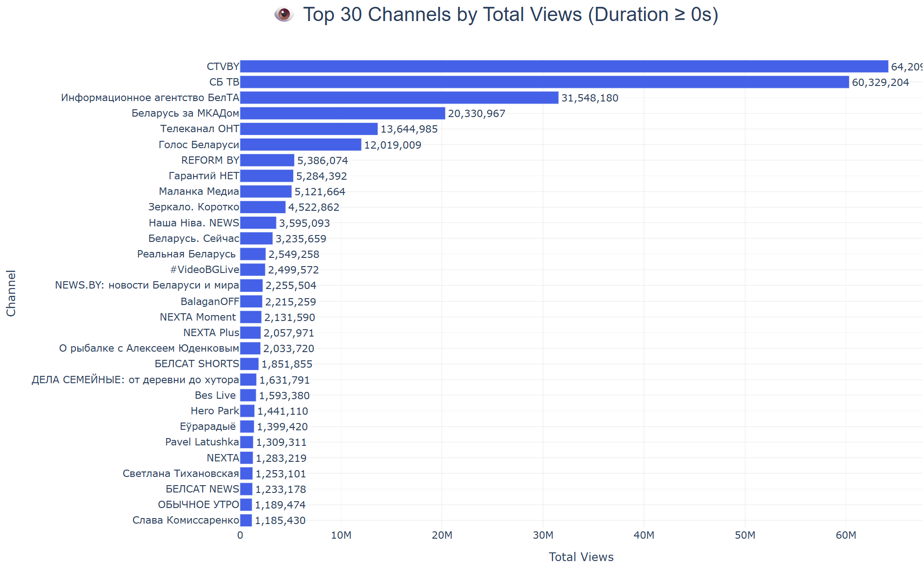This screenshot has width=924, height=578.
Task: Click the Channel y-axis title
Action: 11,293
